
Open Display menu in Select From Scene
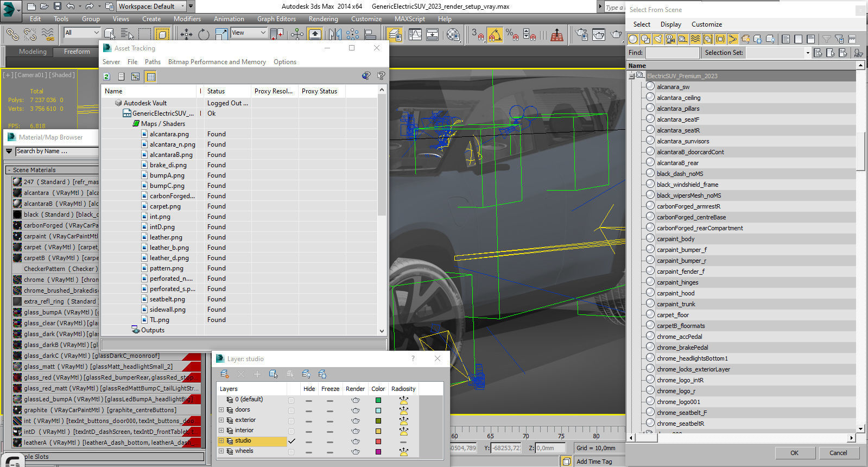671,24
